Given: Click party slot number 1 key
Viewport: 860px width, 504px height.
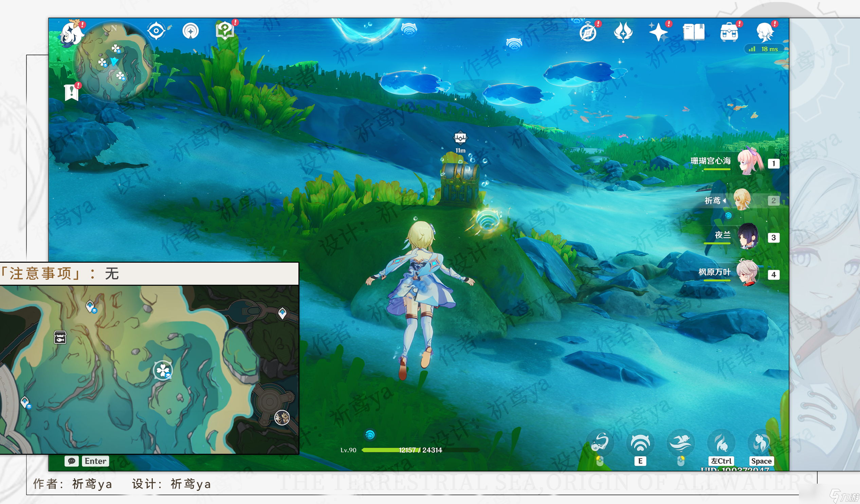Looking at the screenshot, I should pyautogui.click(x=773, y=164).
